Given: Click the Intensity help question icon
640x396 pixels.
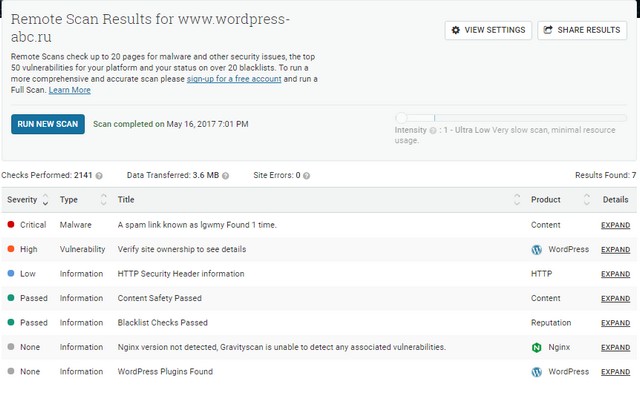Looking at the screenshot, I should [433, 131].
